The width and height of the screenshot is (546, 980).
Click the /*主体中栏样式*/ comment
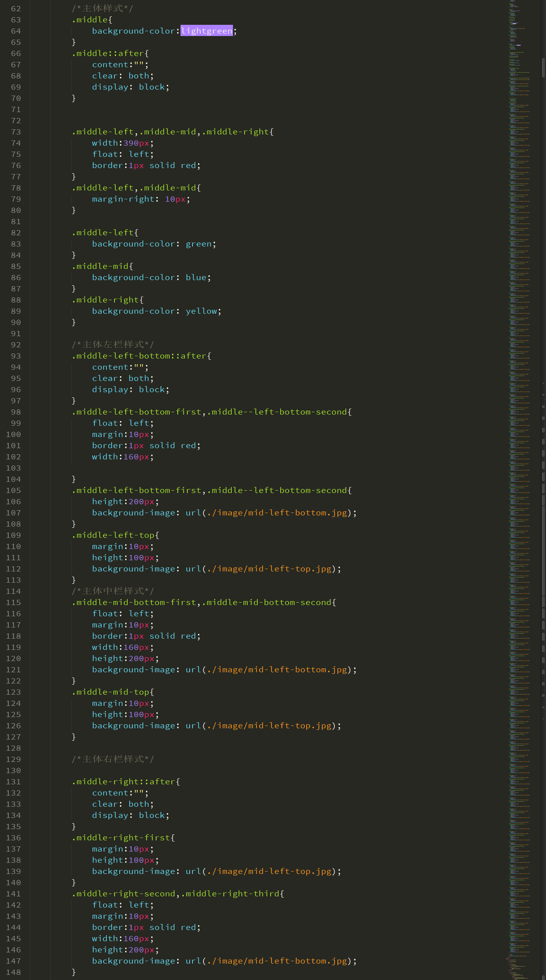coord(113,591)
